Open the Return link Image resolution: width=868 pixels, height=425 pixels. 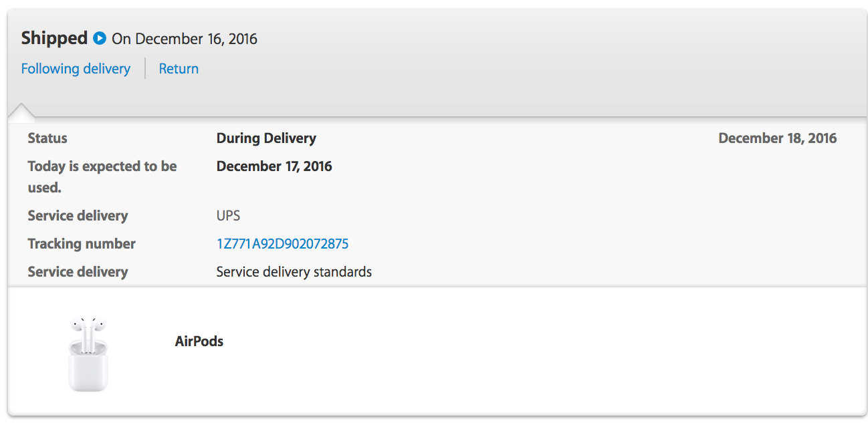click(179, 69)
